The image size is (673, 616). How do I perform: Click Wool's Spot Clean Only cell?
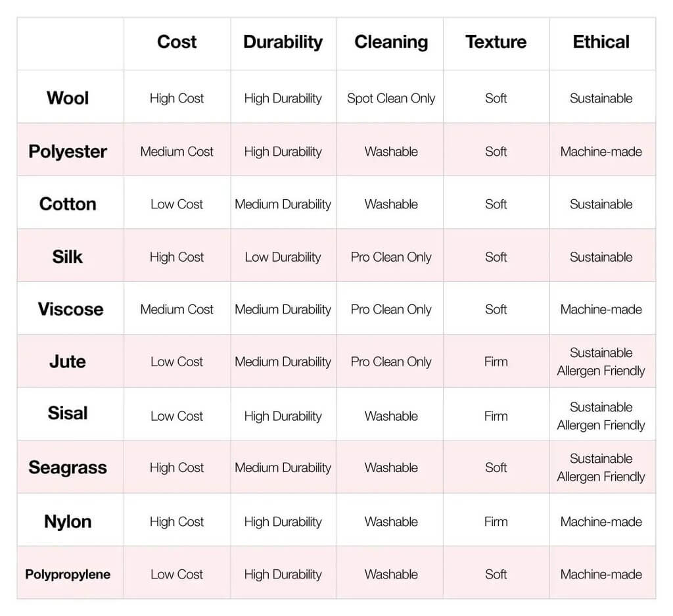pyautogui.click(x=391, y=99)
